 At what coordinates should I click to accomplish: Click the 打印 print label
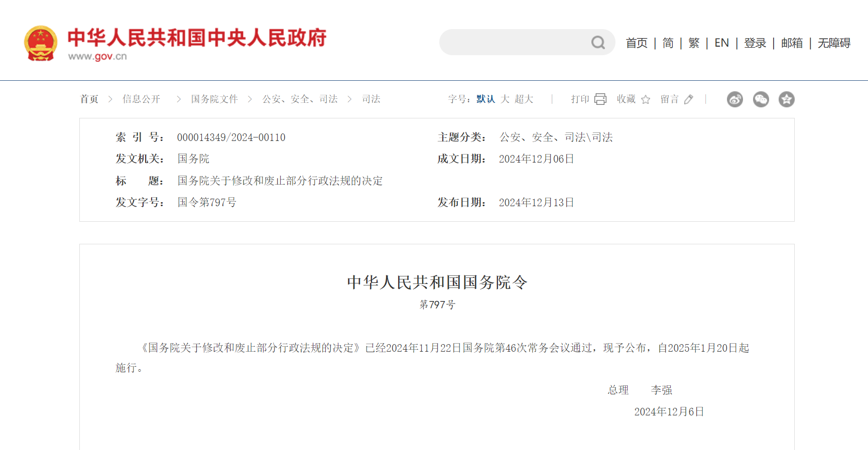(580, 99)
